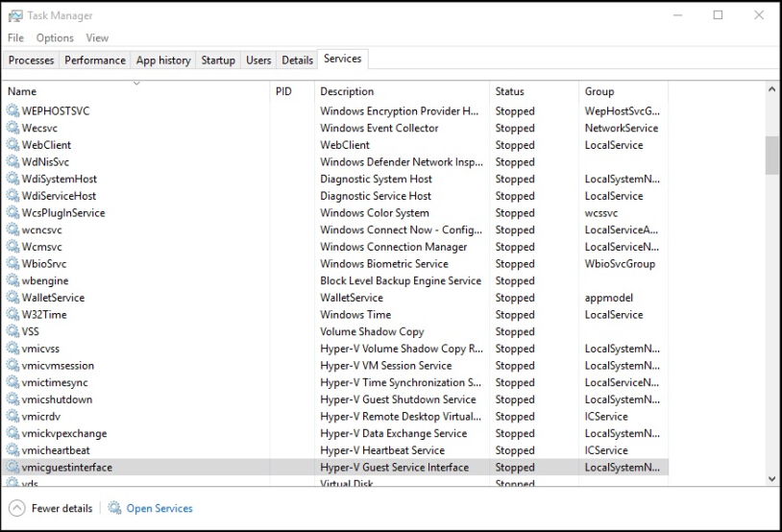Click the W32Time service gear icon
This screenshot has width=782, height=532.
pos(13,315)
